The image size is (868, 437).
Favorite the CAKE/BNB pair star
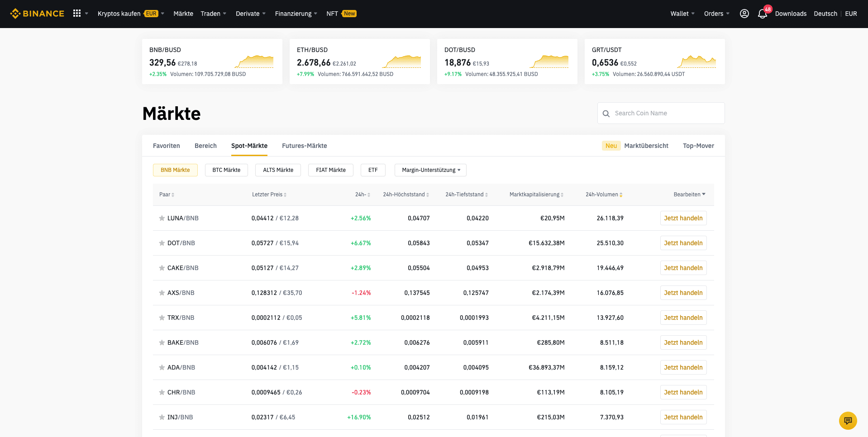pyautogui.click(x=162, y=268)
